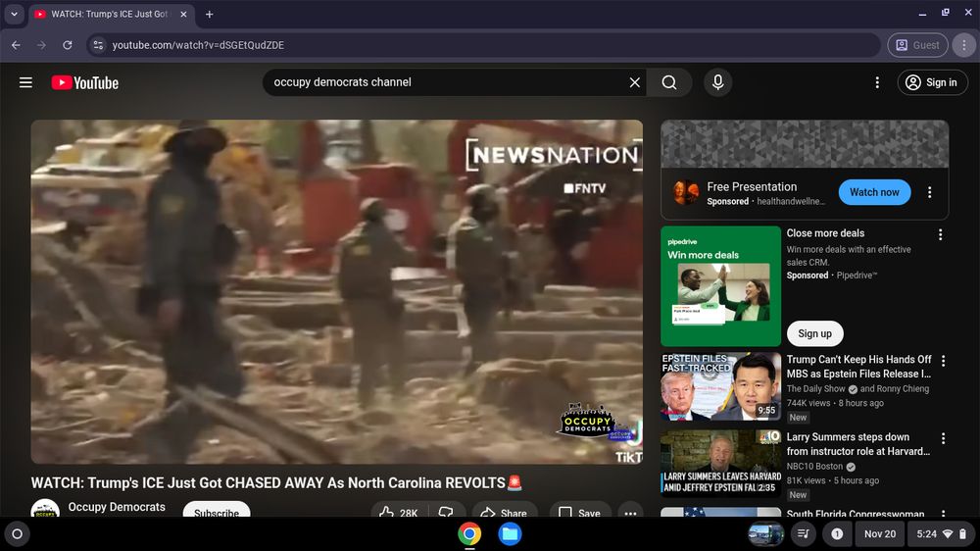Open Larry Summers Harvard video thumbnail
This screenshot has height=551, width=980.
tap(720, 463)
